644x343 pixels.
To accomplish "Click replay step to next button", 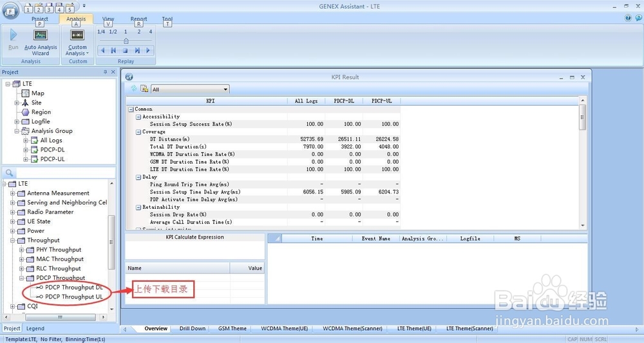I will (137, 50).
